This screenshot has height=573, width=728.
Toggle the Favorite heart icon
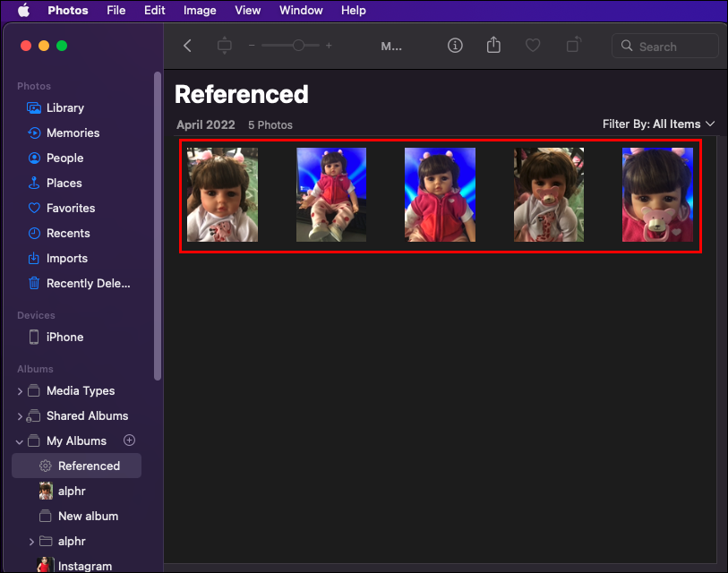point(533,46)
